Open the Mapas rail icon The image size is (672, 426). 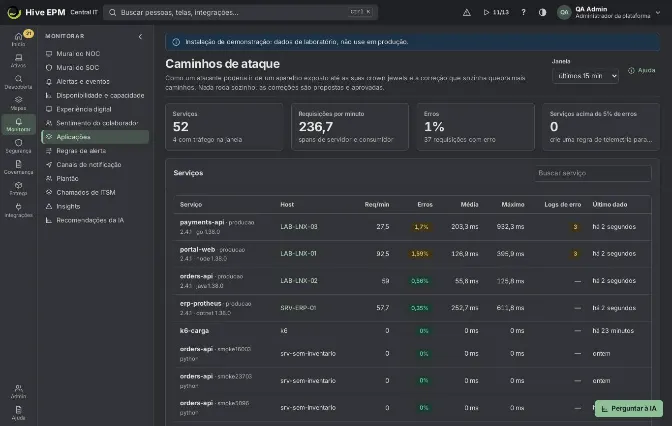coord(18,103)
